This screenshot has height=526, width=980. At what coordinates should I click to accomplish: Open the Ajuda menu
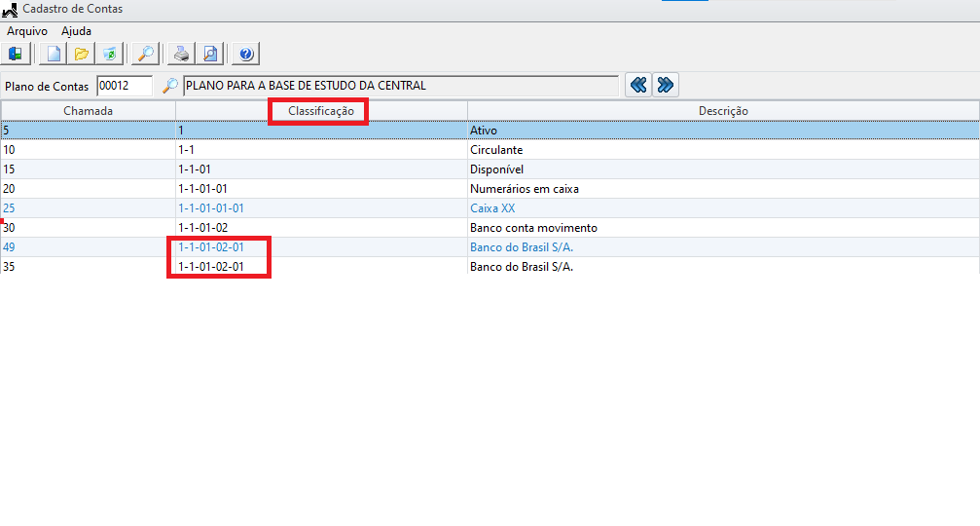(76, 30)
